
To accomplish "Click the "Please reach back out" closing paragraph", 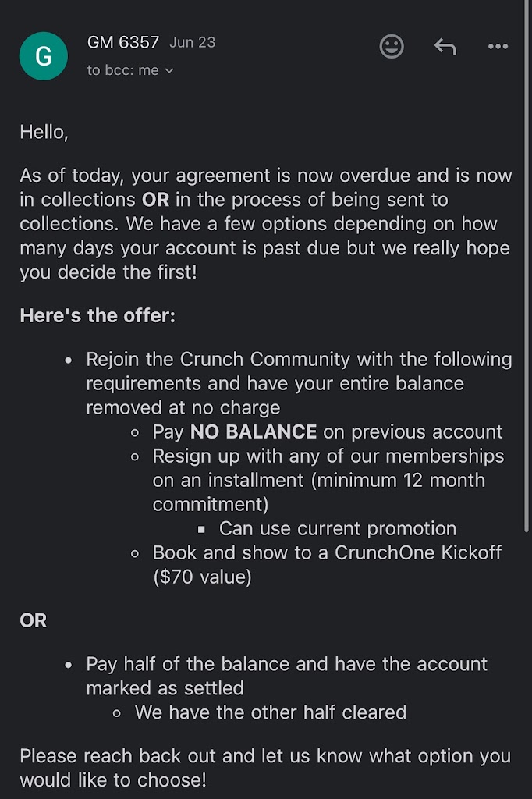I will 265,756.
